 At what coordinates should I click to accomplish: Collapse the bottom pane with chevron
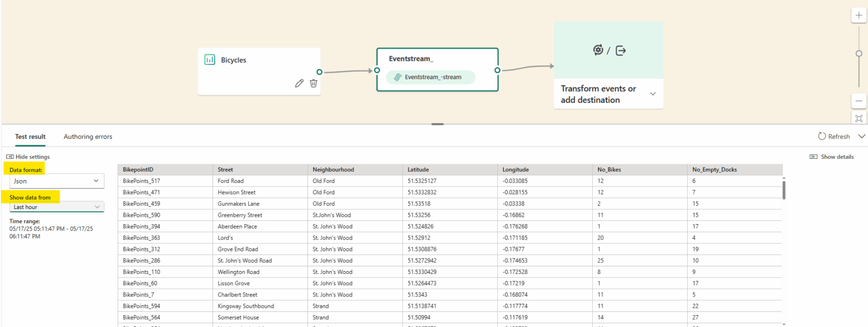(x=861, y=136)
